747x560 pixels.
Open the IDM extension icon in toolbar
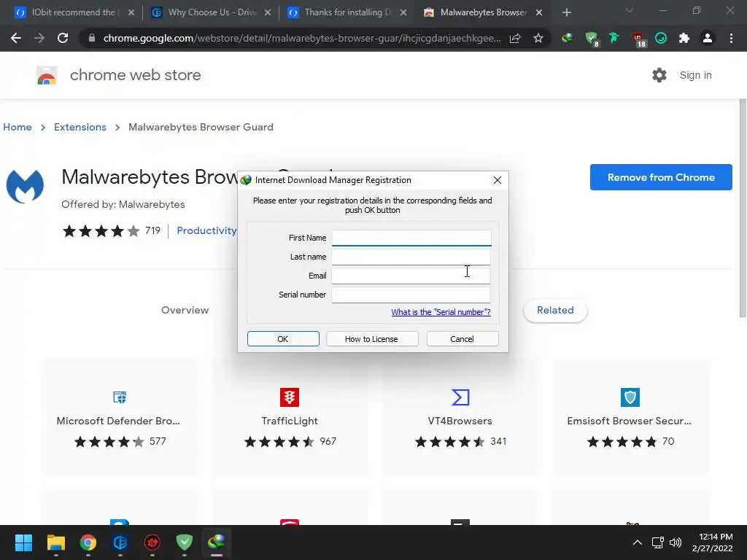pyautogui.click(x=567, y=38)
